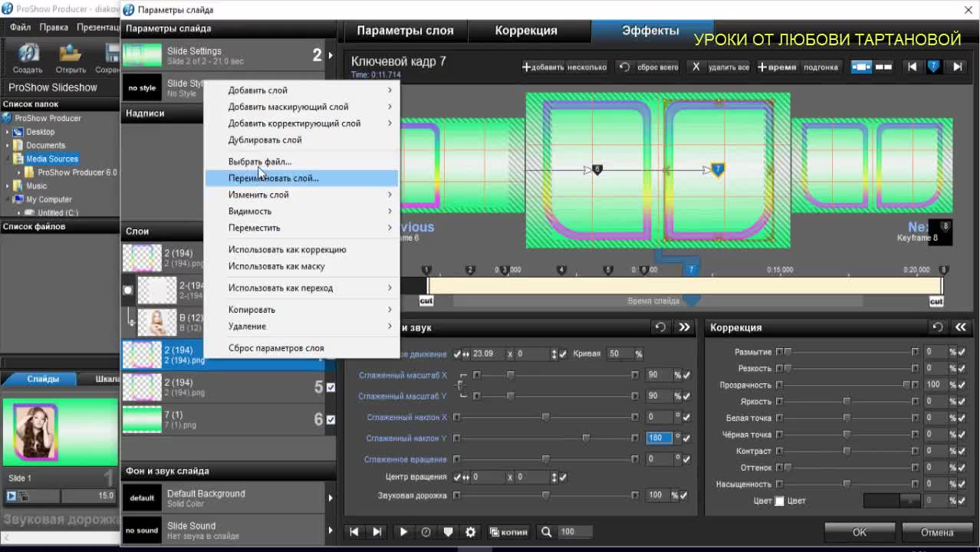Click the delete all keyframes X icon
Screen dimensions: 980x552
point(696,67)
